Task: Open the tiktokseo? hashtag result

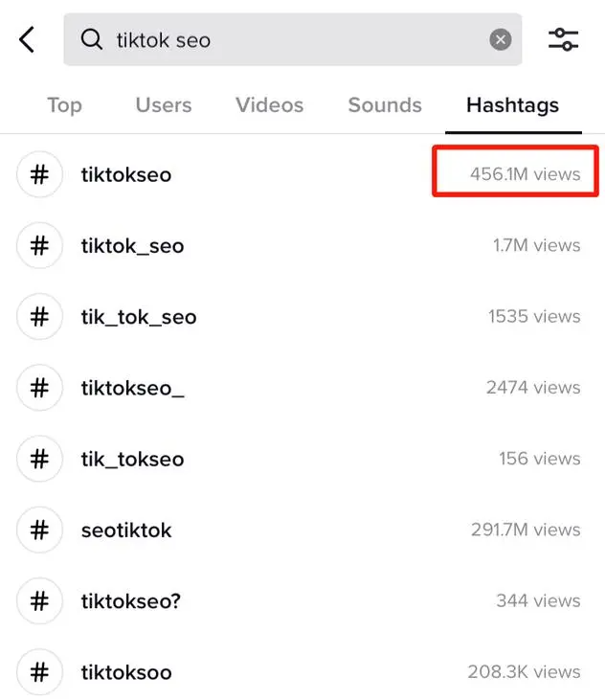Action: (x=131, y=600)
